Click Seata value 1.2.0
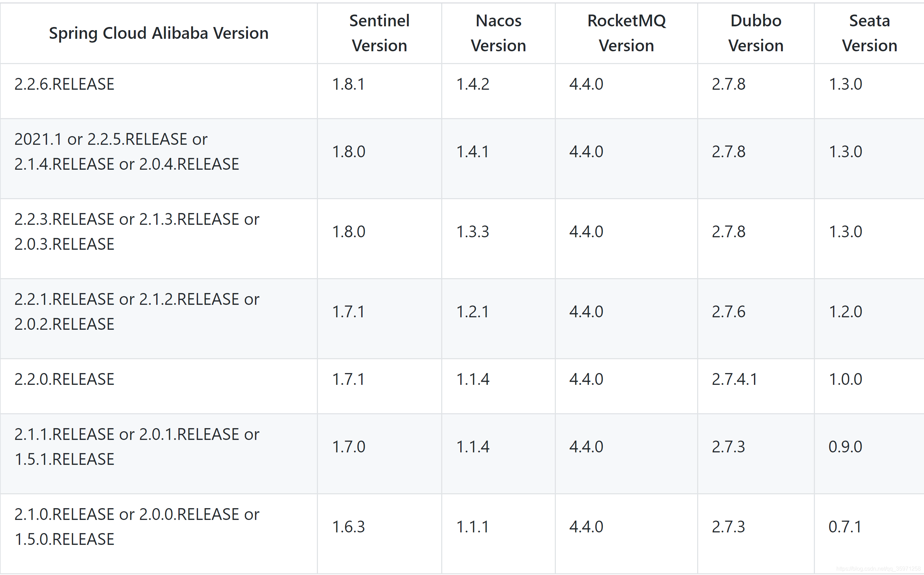 point(845,312)
